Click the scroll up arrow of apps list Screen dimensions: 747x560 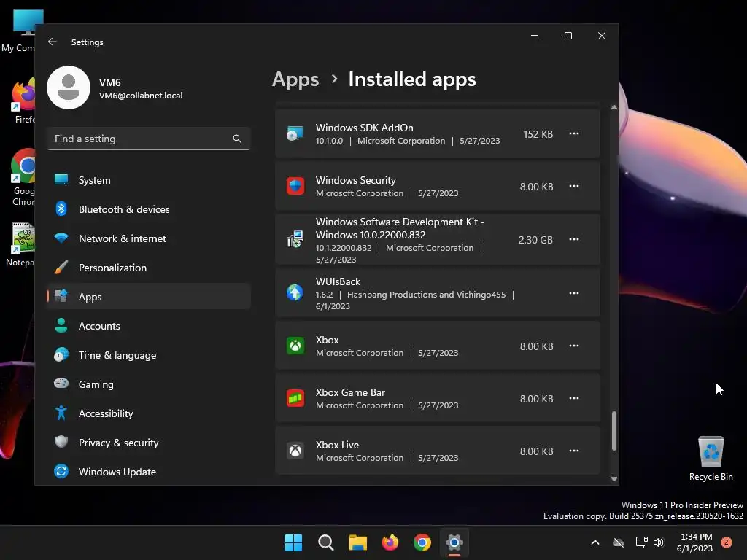coord(614,108)
